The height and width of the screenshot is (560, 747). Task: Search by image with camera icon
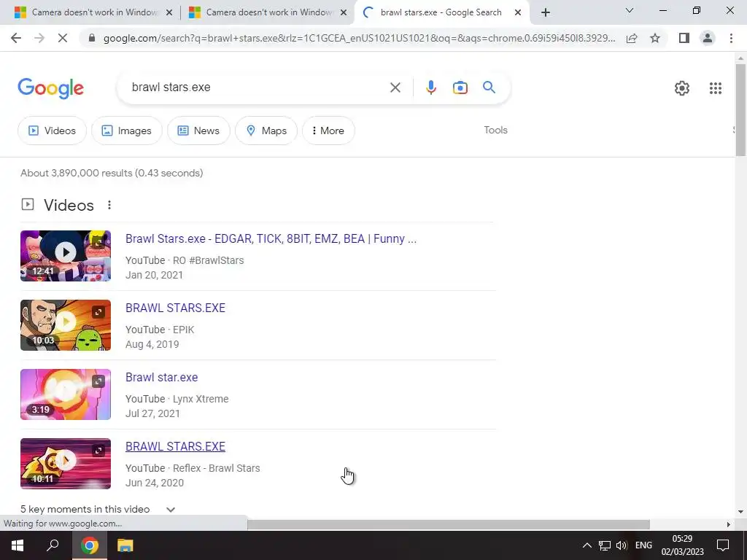pyautogui.click(x=460, y=87)
